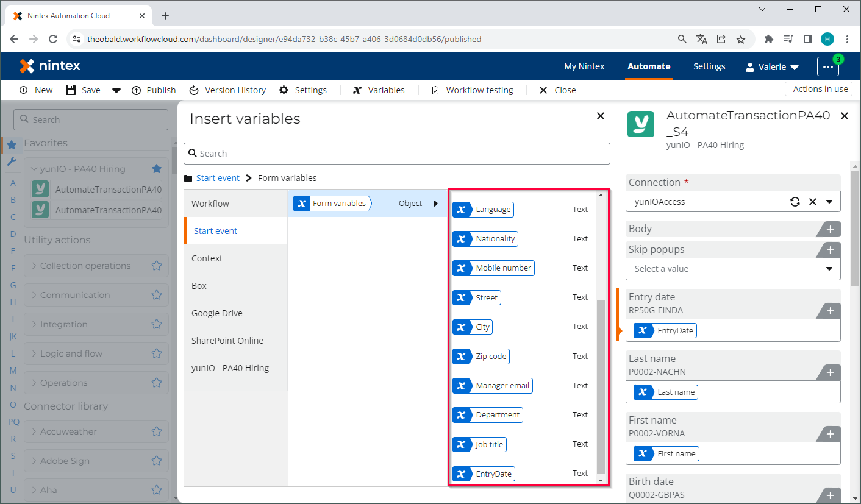Open the workflow Settings gear icon
Viewport: 861px width, 504px height.
284,90
